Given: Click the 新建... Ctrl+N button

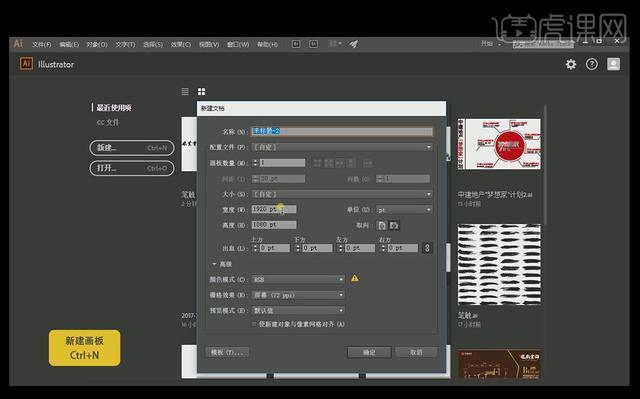Looking at the screenshot, I should point(132,148).
